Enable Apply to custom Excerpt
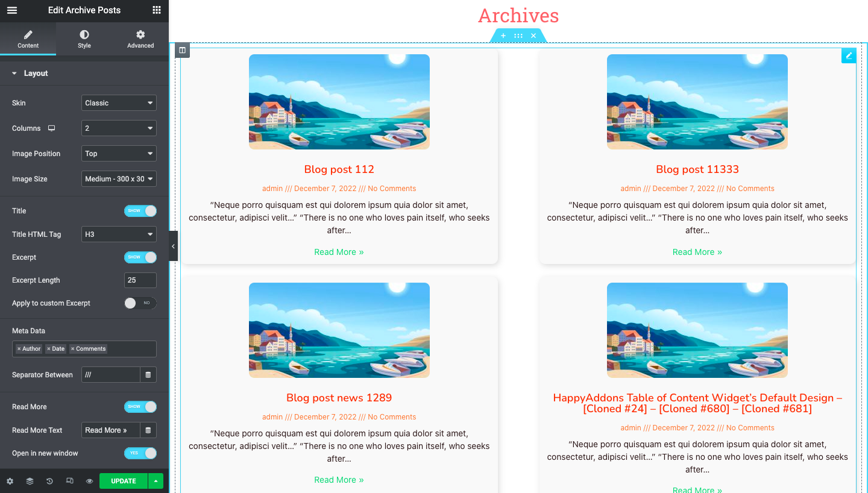This screenshot has height=493, width=868. pos(140,303)
